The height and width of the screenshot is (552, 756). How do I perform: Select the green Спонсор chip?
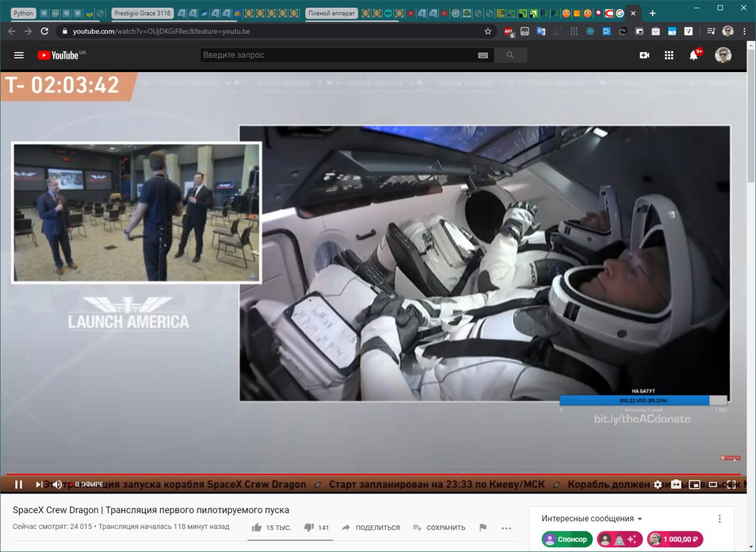(x=567, y=539)
